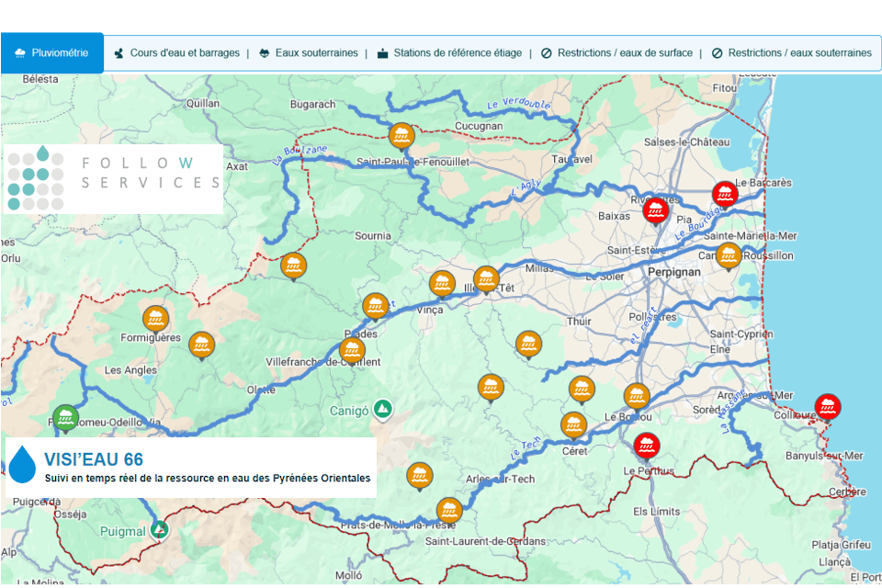Screen dimensions: 882x588
Task: Click the red rain marker above Le Perthus
Action: pos(647,446)
